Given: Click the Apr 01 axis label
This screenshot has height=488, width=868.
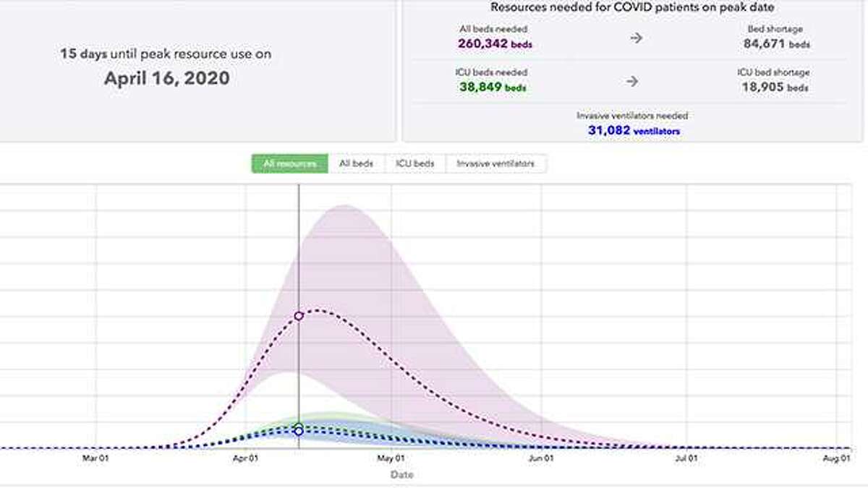Looking at the screenshot, I should point(246,458).
